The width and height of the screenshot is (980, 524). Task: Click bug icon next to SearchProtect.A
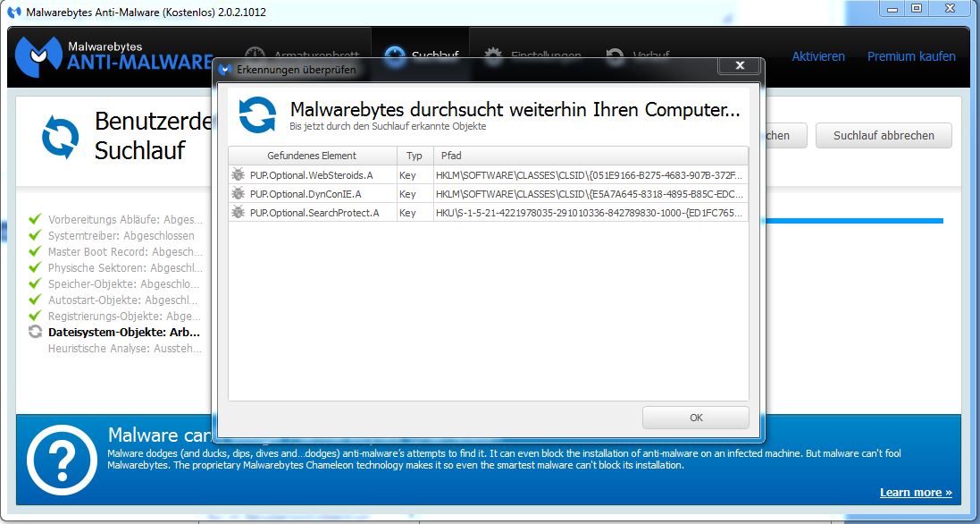(x=239, y=213)
